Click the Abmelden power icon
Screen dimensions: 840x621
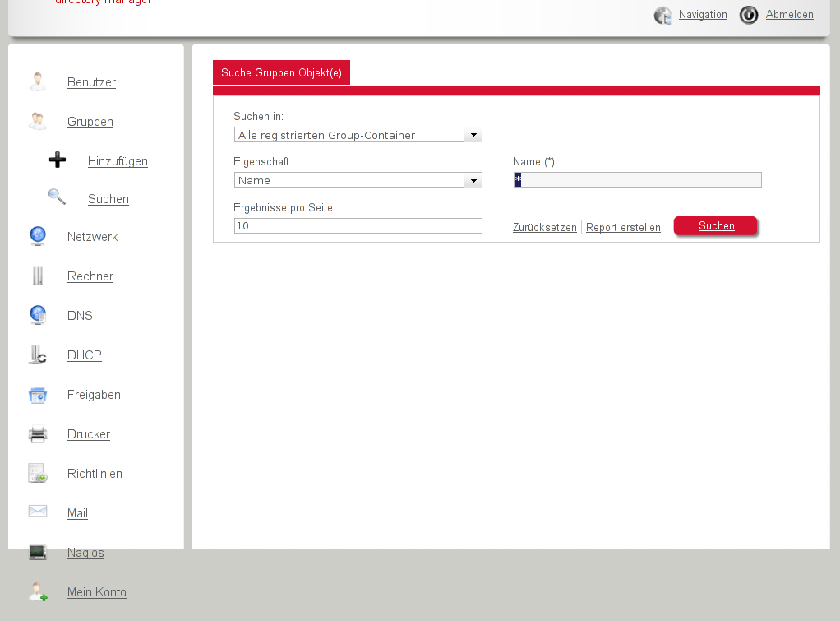748,15
